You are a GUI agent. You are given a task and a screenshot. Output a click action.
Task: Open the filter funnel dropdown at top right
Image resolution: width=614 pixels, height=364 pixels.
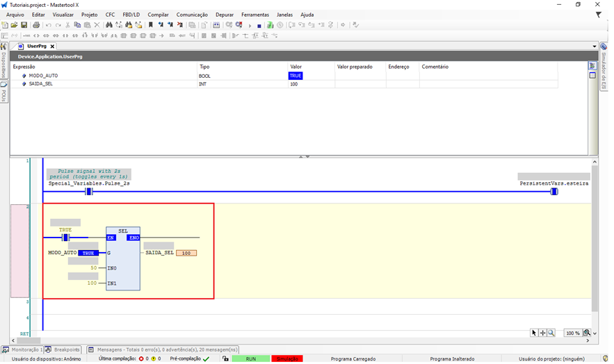tap(598, 15)
